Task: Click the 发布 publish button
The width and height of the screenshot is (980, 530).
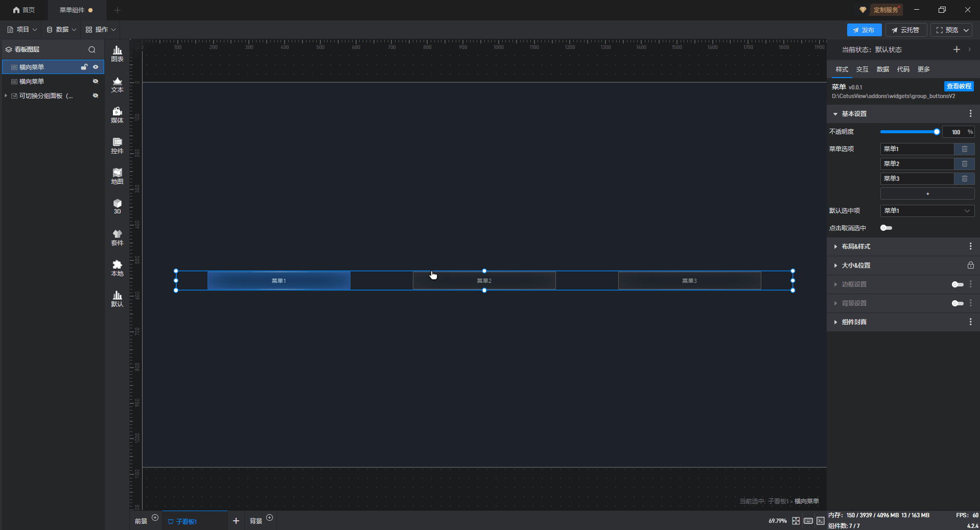Action: [x=864, y=30]
